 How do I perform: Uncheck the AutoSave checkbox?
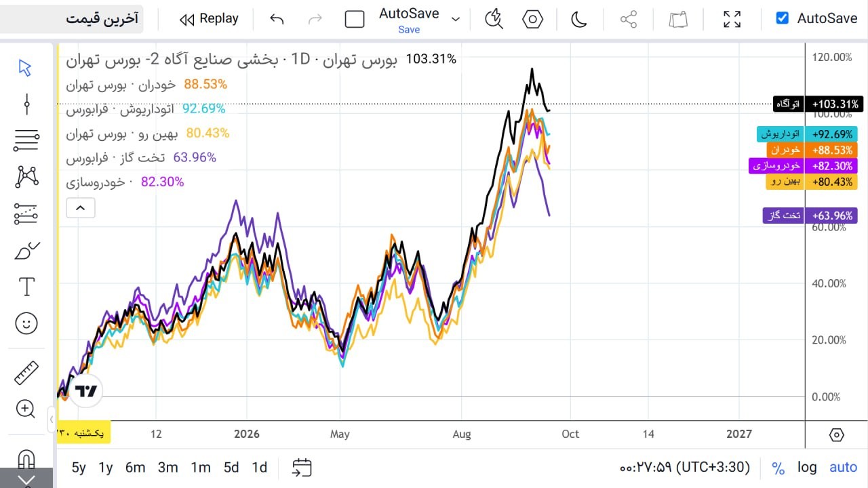point(783,18)
